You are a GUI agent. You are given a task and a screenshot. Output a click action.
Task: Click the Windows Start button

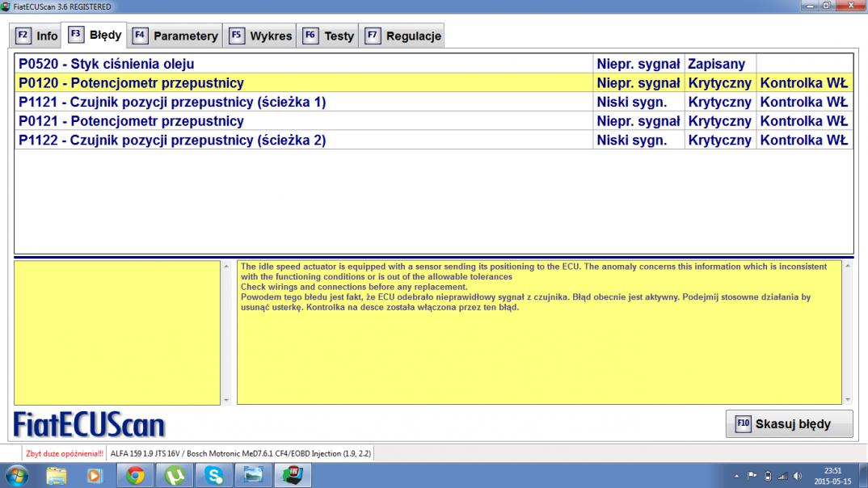(18, 475)
